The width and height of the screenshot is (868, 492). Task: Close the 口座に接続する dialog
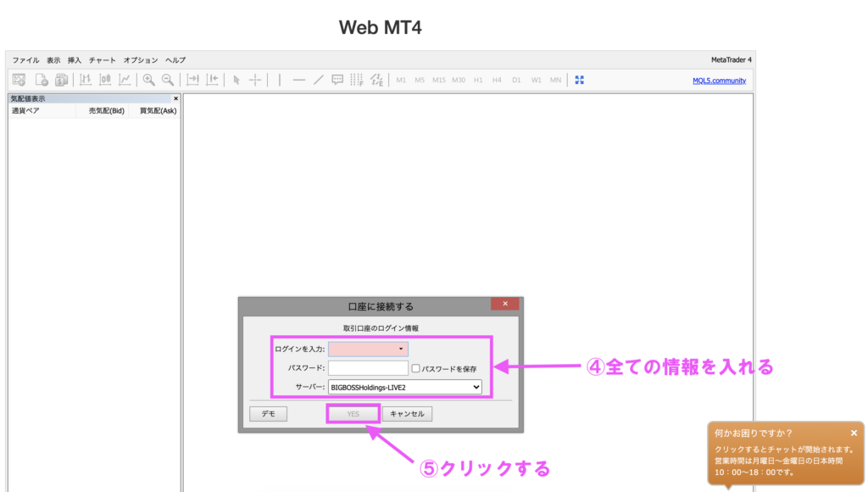click(x=505, y=304)
